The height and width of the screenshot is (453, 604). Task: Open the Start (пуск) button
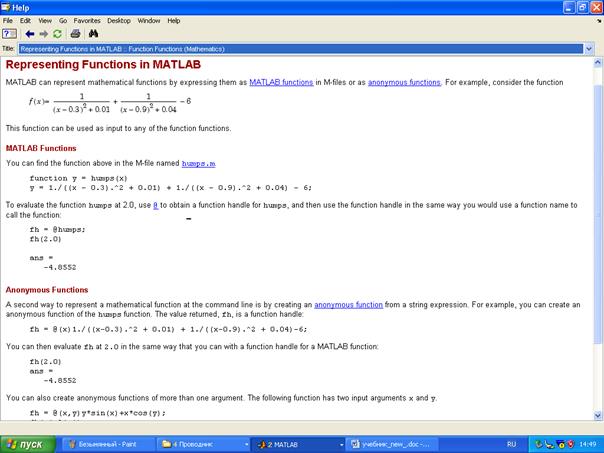[28, 445]
